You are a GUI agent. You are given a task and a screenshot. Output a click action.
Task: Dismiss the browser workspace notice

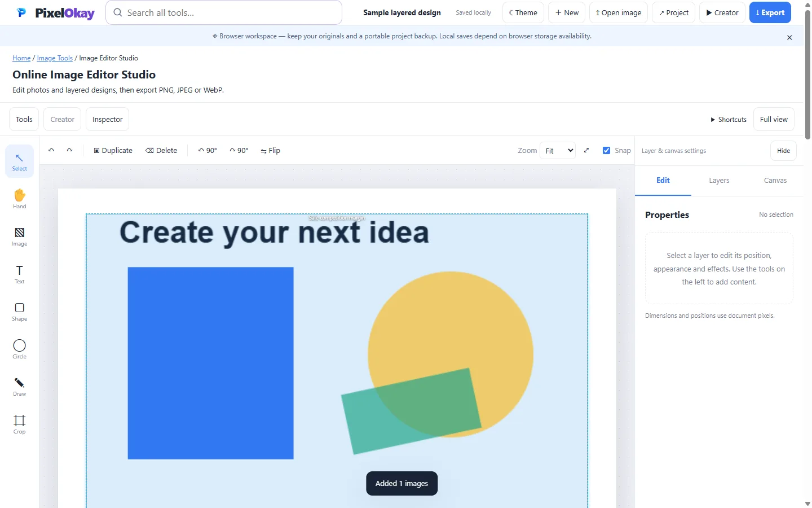click(789, 37)
